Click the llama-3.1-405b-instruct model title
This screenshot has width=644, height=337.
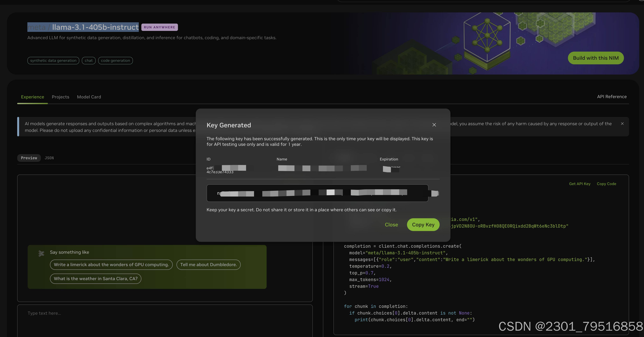pos(95,27)
